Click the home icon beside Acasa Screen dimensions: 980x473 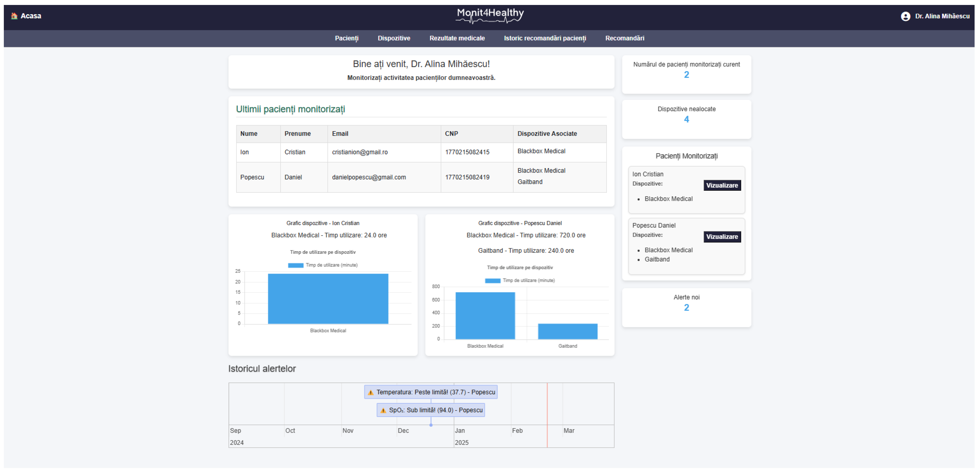(x=14, y=16)
